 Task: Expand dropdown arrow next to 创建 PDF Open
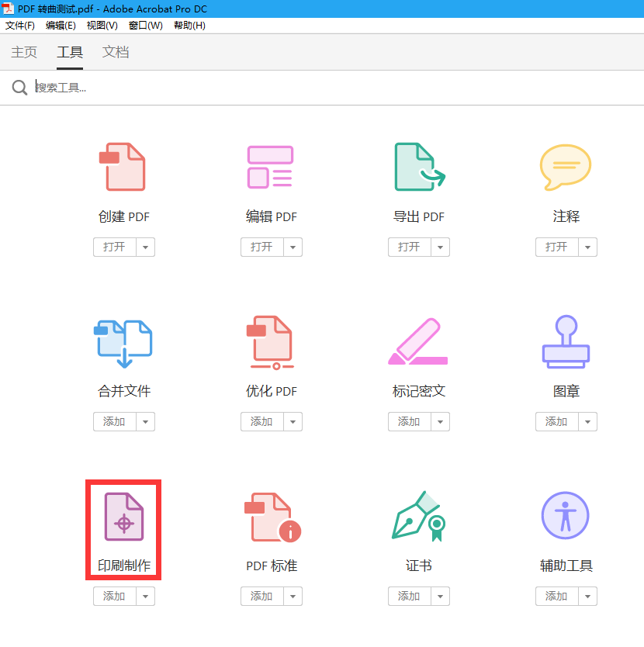(145, 247)
